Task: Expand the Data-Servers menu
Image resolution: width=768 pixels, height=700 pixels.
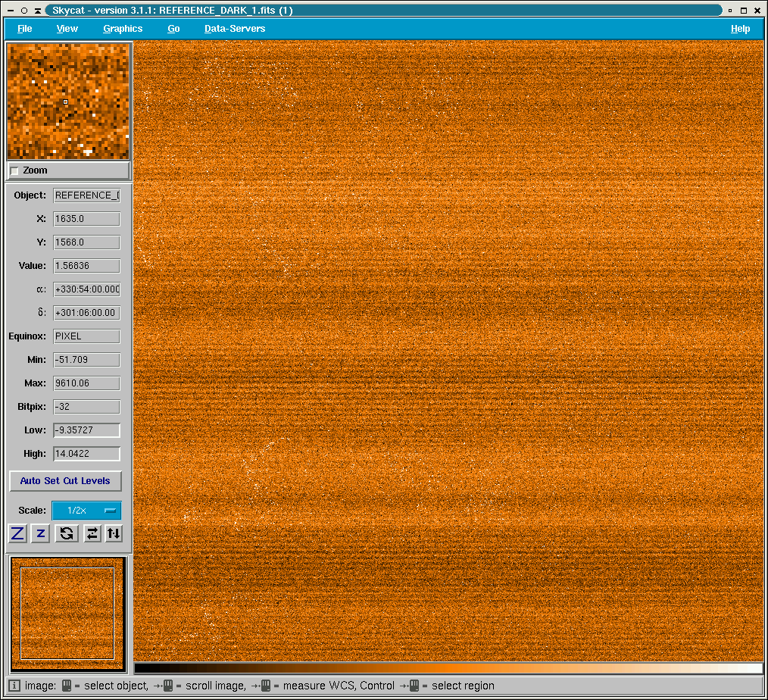Action: [x=235, y=29]
